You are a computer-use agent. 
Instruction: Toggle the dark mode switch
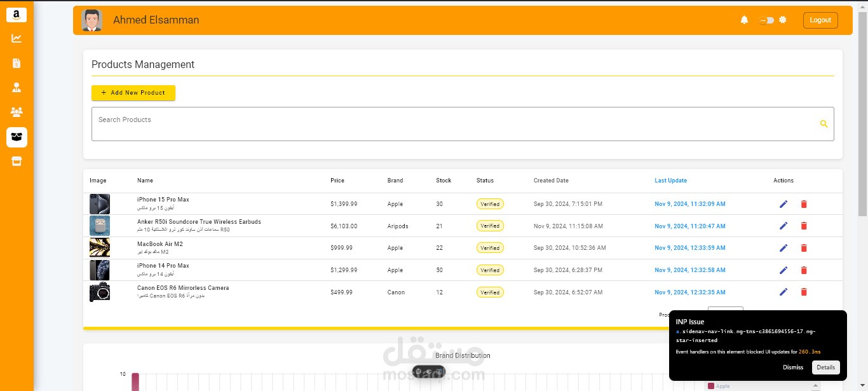pyautogui.click(x=767, y=20)
